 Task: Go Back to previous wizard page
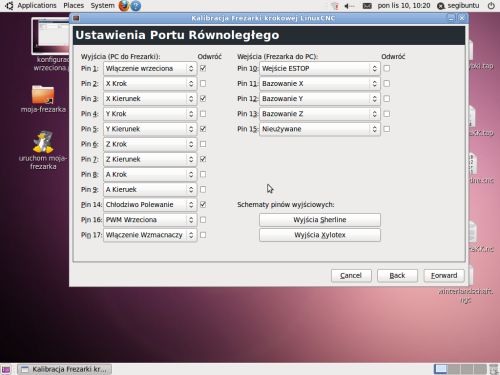point(397,276)
